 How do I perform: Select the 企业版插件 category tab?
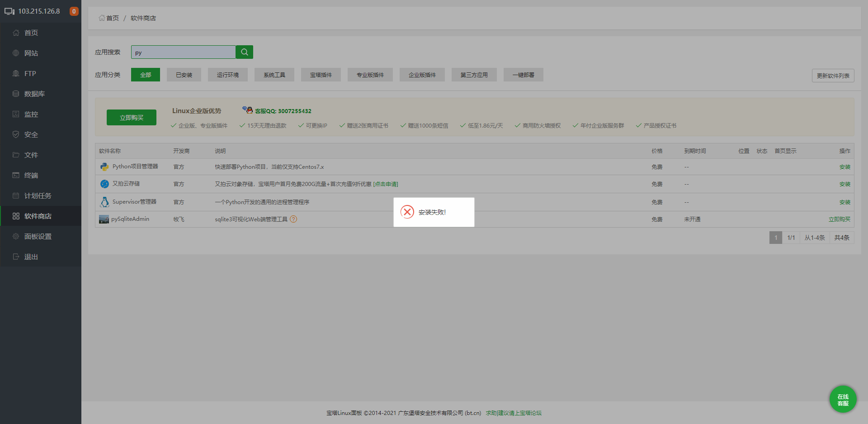click(x=422, y=75)
